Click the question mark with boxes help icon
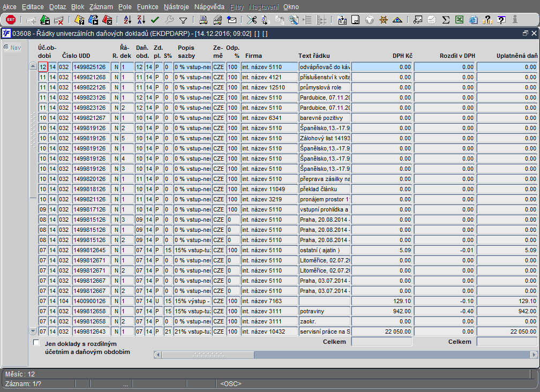 (487, 20)
